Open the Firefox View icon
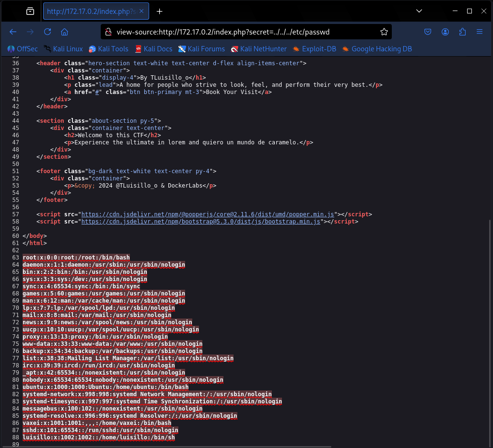493x448 pixels. click(30, 12)
